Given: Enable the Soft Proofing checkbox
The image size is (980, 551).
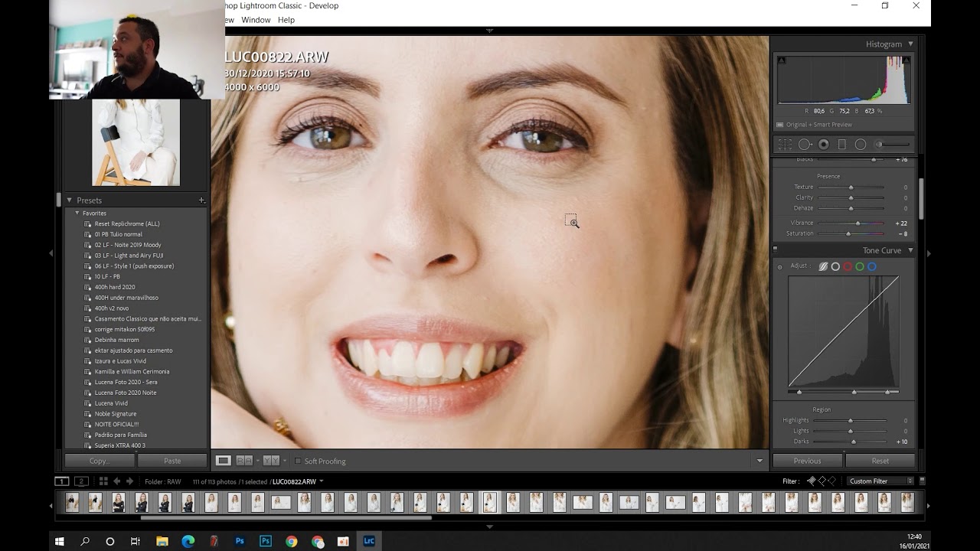Looking at the screenshot, I should [298, 461].
